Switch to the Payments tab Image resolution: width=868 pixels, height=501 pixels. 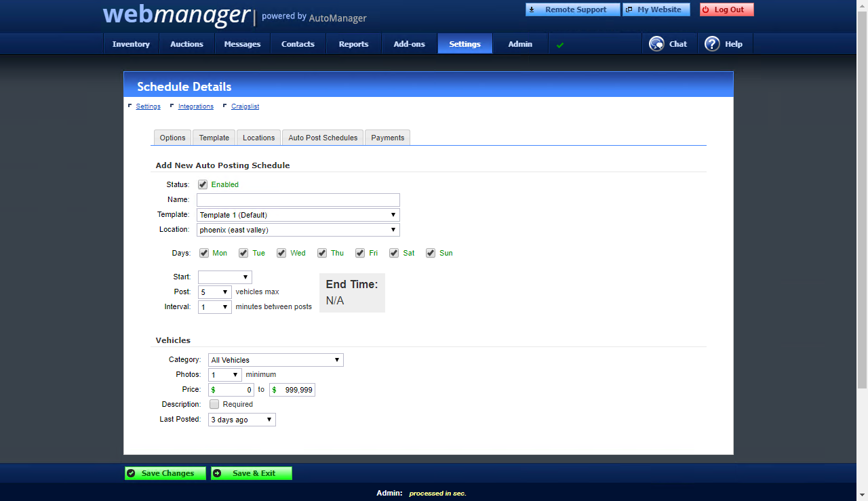point(387,137)
